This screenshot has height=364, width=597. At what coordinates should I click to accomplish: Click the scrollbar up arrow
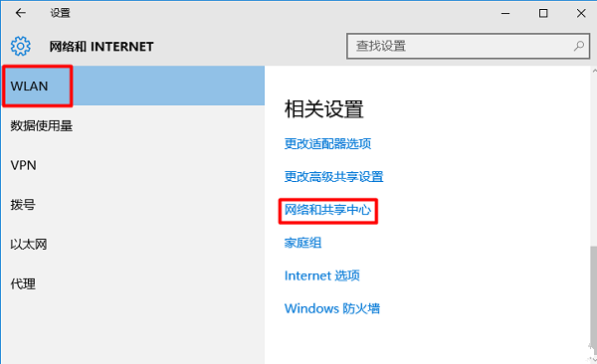[x=594, y=71]
